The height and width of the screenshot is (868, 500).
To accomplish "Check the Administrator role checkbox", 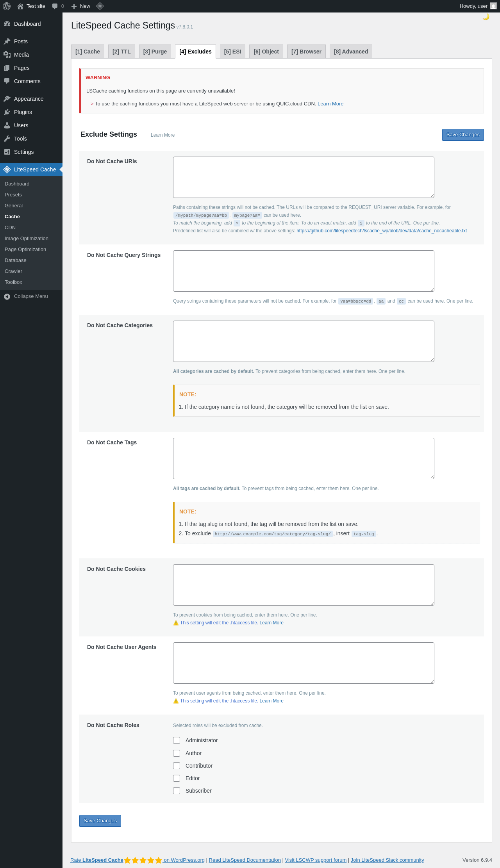I will [177, 740].
